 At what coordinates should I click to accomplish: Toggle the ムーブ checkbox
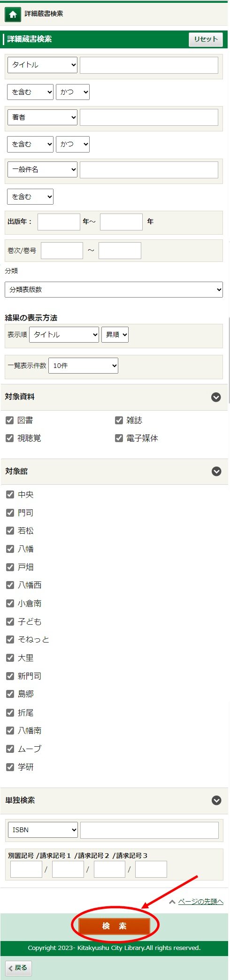(10, 749)
